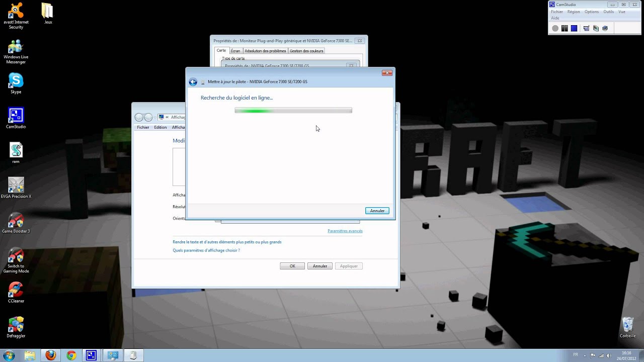This screenshot has width=644, height=362.
Task: Click the Show Desktop strip beside the clock
Action: point(640,355)
